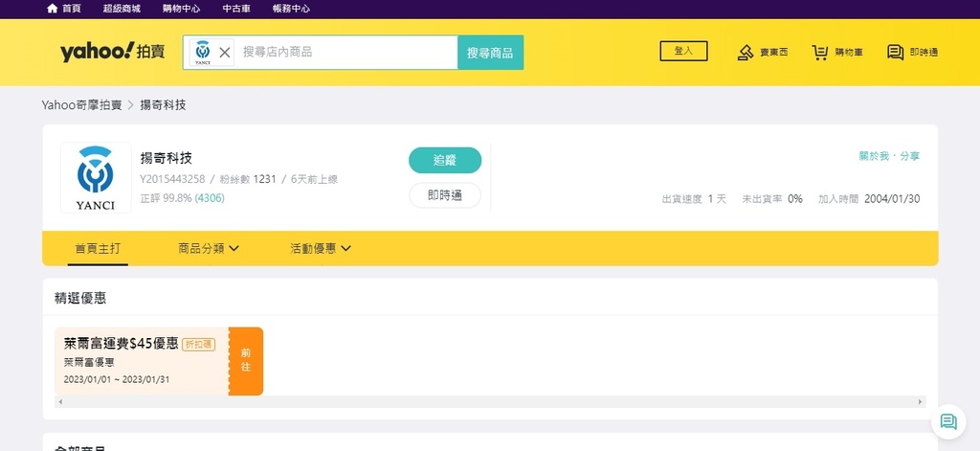Follow the store with 追蹤 button
Viewport: 980px width, 451px height.
pos(445,160)
